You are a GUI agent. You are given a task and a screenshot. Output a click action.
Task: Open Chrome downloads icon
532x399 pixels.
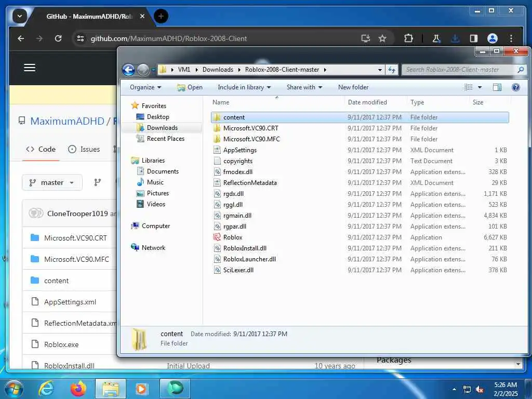point(455,38)
